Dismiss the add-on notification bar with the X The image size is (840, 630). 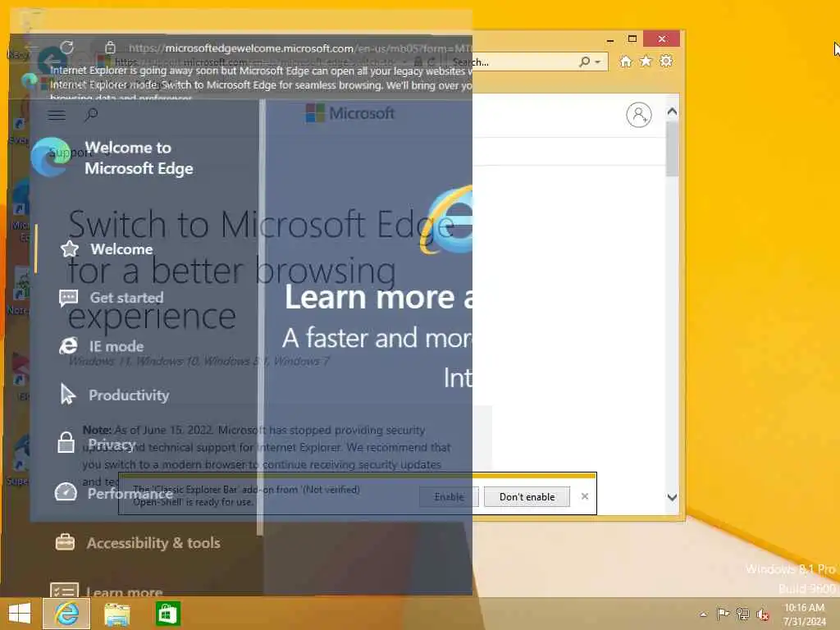[x=584, y=496]
